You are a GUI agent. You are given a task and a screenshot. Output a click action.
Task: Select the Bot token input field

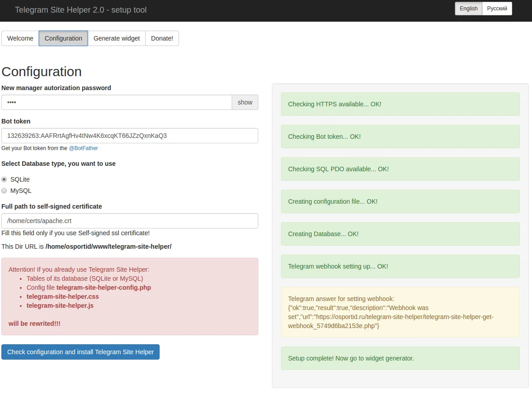tap(130, 136)
